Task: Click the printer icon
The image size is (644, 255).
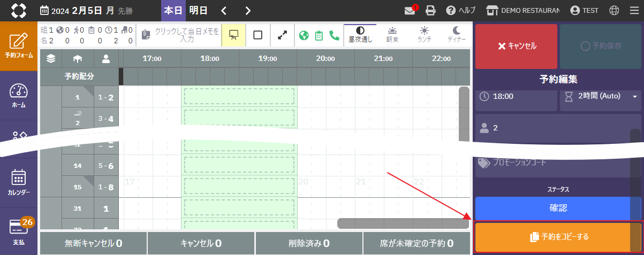Action: tap(430, 11)
